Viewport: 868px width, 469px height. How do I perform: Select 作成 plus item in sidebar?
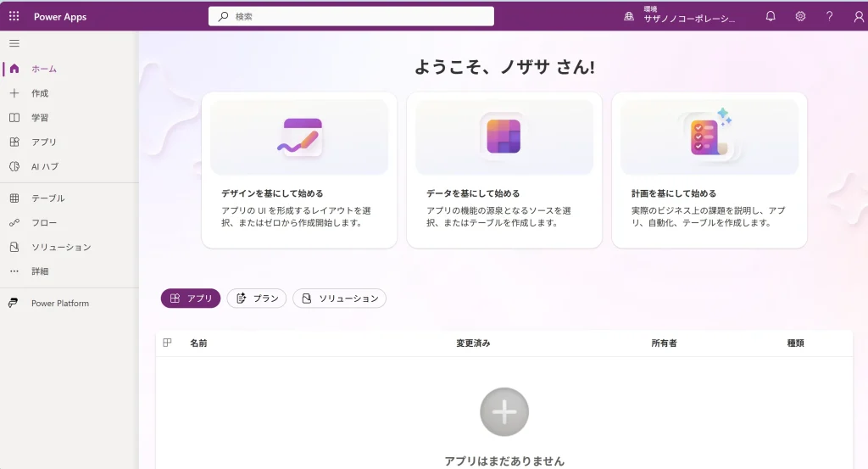pos(40,93)
